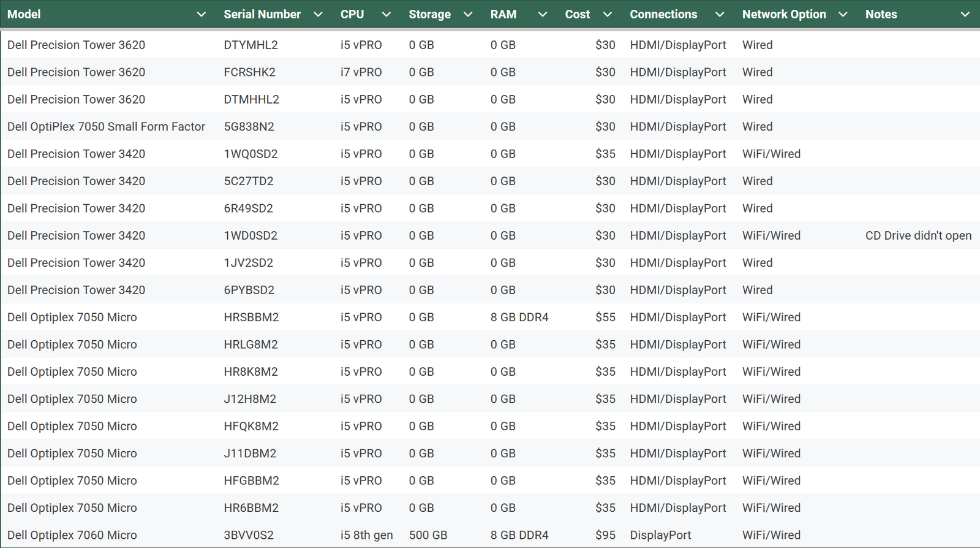Click Storage cell in the J12H8M2 row
The height and width of the screenshot is (548, 980).
click(421, 399)
